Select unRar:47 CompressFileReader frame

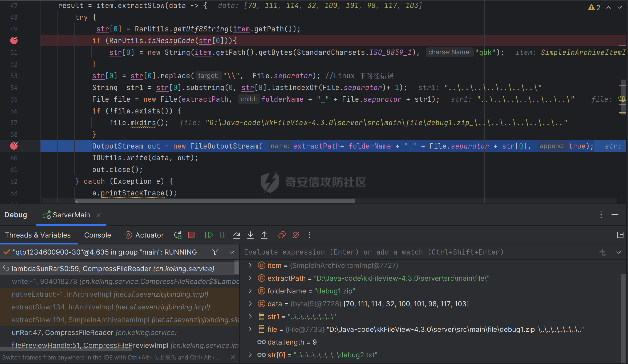(x=119, y=333)
